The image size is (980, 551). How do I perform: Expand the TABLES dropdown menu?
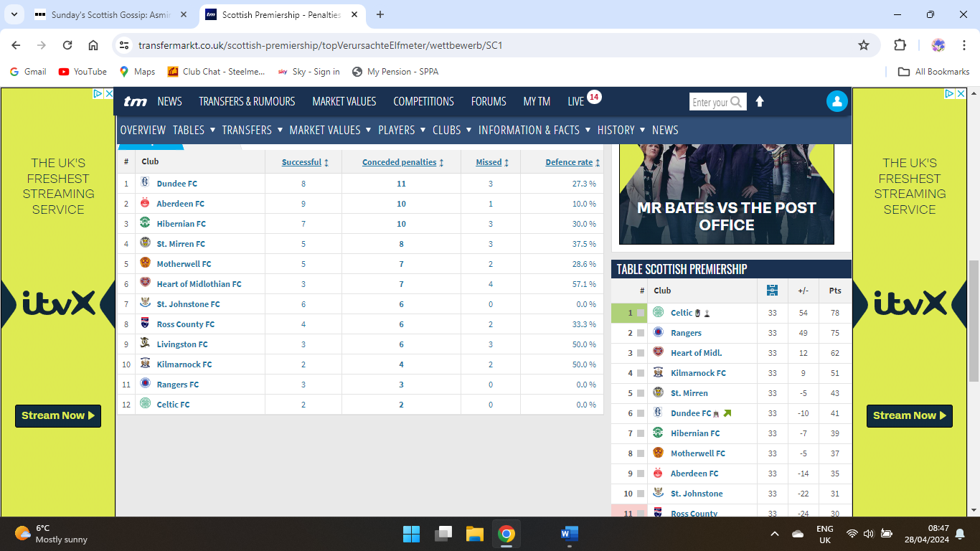pos(194,130)
